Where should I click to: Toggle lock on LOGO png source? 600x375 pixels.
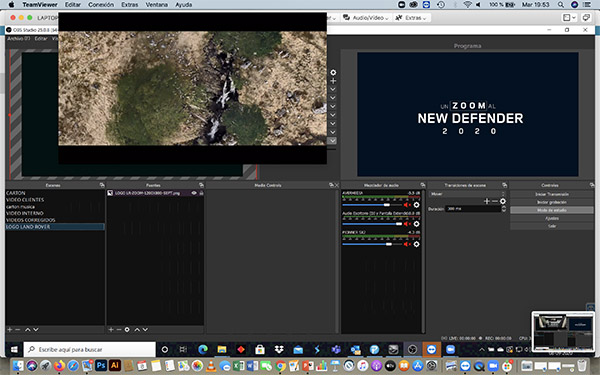click(x=201, y=193)
